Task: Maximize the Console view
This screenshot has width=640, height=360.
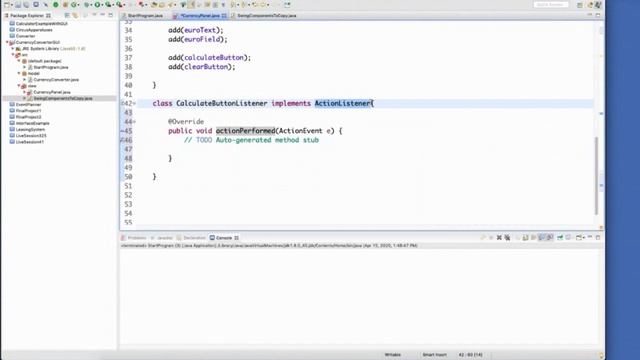Action: pos(598,237)
